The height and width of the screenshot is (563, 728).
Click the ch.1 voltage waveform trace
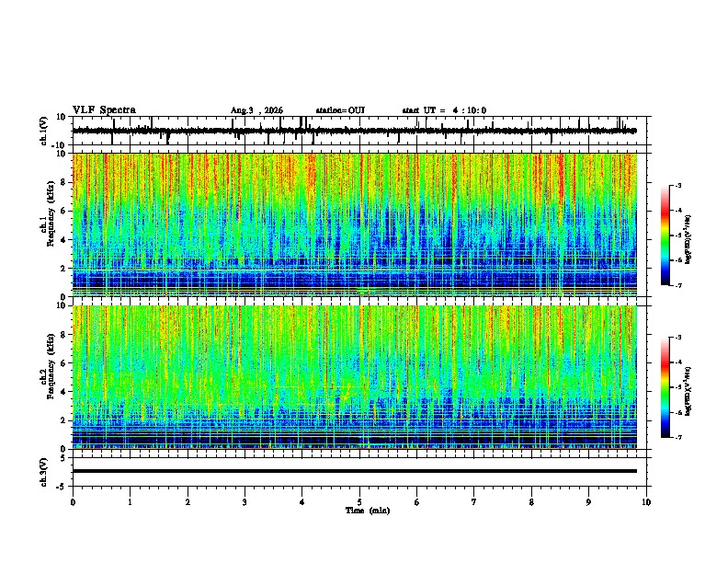click(354, 131)
